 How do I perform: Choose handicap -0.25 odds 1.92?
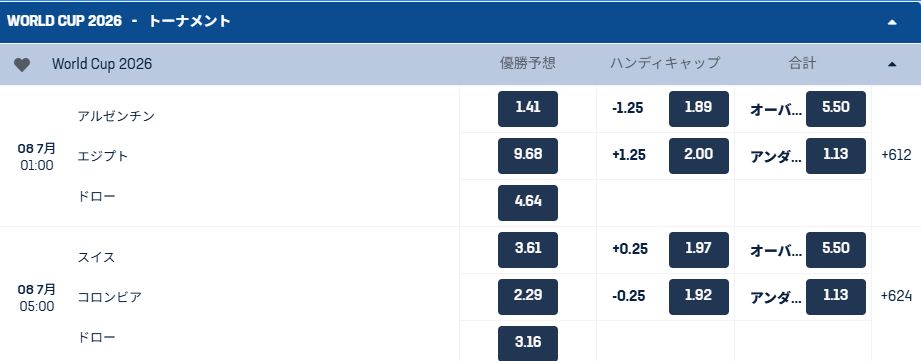tap(698, 296)
